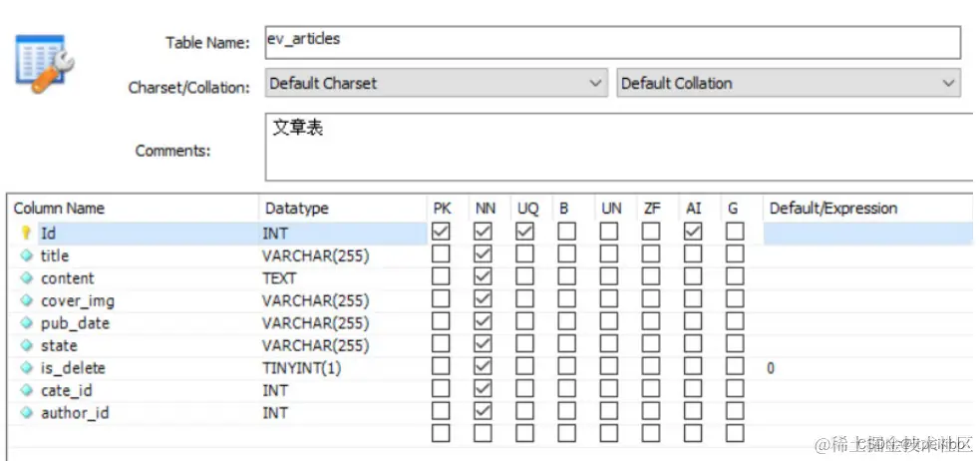Select the pub_date column name

tap(75, 323)
